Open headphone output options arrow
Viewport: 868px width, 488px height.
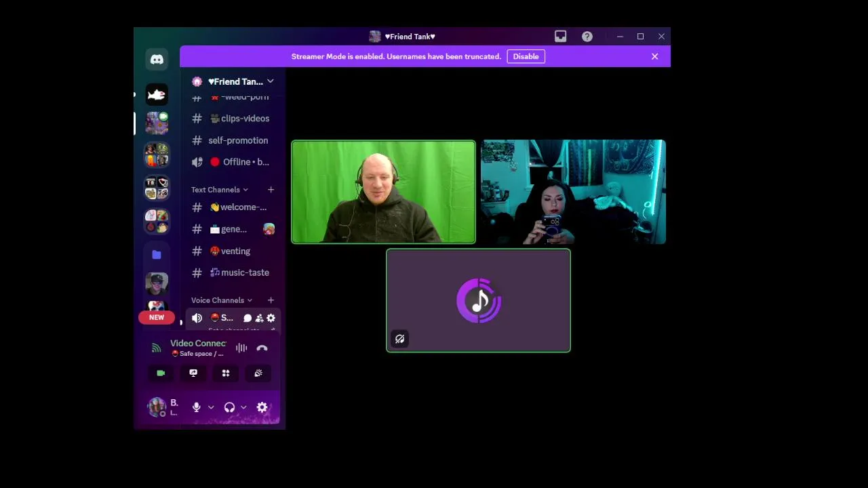coord(243,407)
